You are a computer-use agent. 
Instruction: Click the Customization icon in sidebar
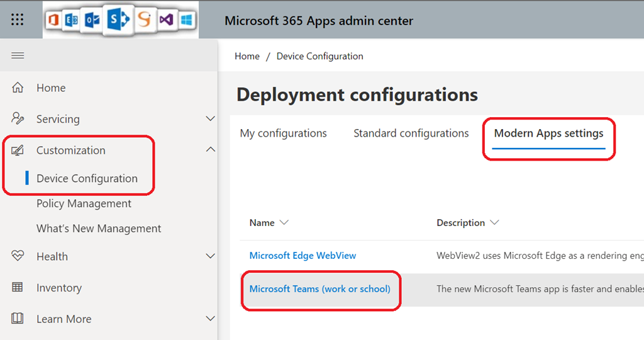pos(18,150)
